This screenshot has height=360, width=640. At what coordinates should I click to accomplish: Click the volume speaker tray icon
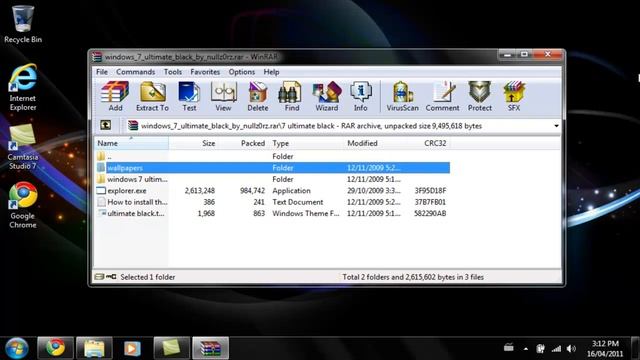click(571, 349)
